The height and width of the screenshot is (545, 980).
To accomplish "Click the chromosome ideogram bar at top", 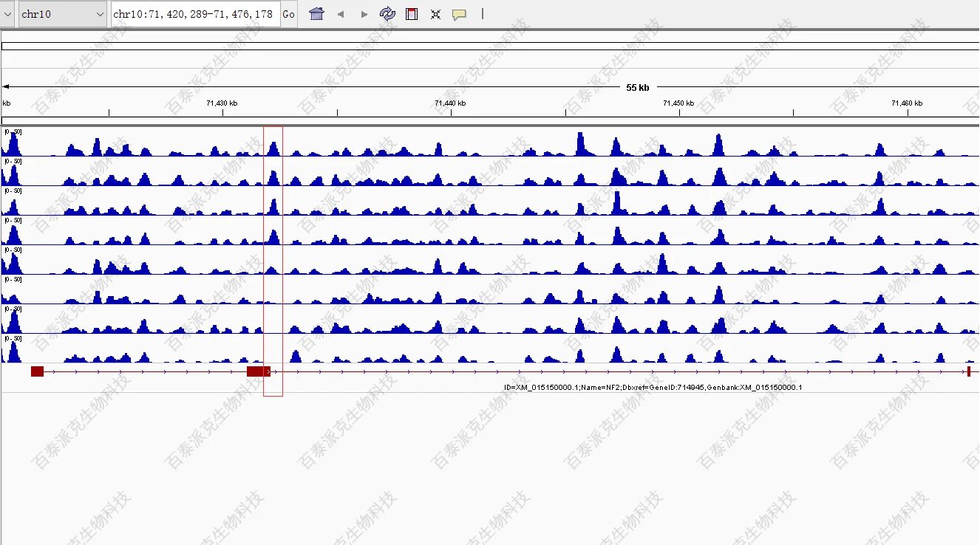I will click(x=490, y=46).
